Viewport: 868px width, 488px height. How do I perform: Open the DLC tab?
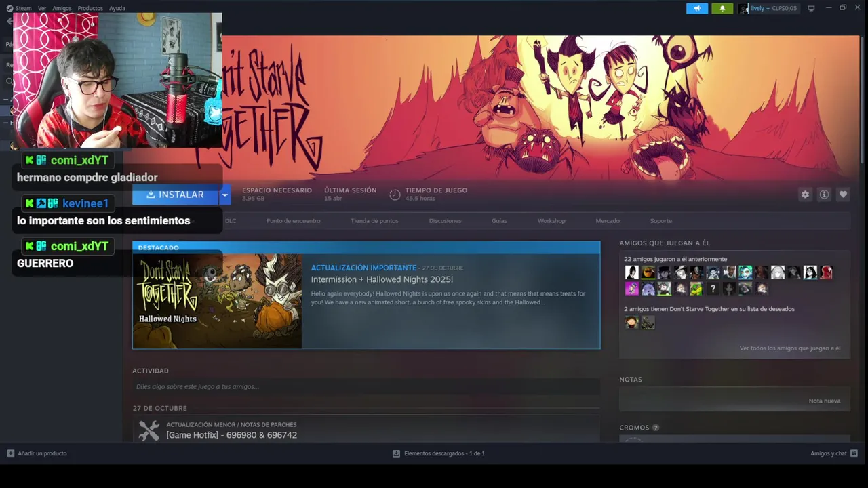click(x=231, y=221)
